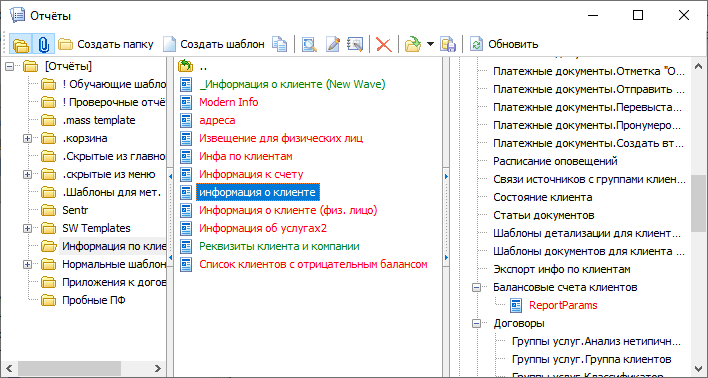This screenshot has height=378, width=708.
Task: Select the .mass template folder
Action: (99, 121)
